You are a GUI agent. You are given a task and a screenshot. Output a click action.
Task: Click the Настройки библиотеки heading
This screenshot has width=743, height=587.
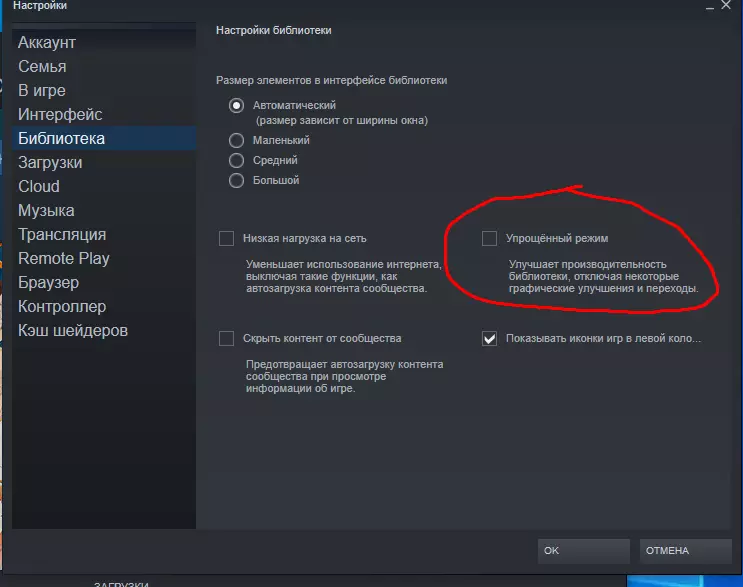[x=274, y=30]
